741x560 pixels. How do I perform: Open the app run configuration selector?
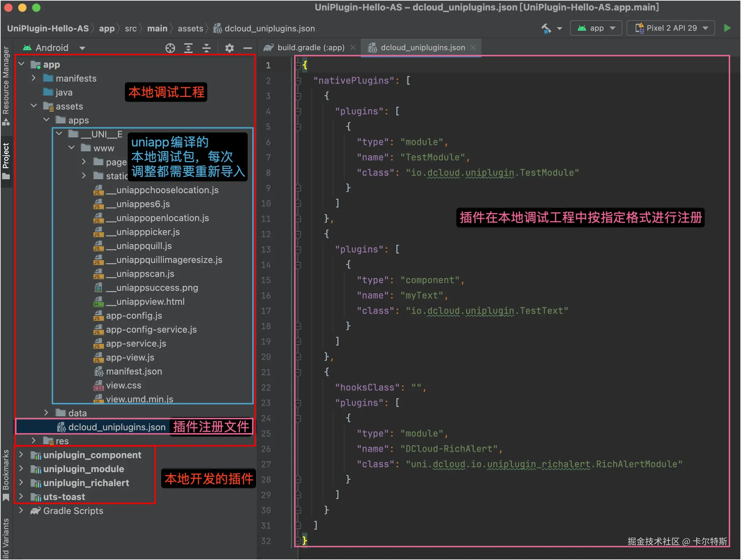[x=596, y=28]
